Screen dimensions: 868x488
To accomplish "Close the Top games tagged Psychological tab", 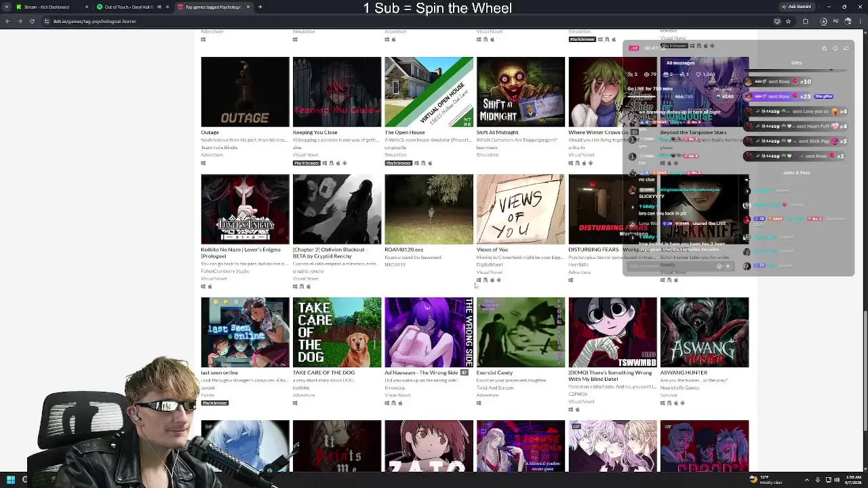I will pyautogui.click(x=248, y=7).
